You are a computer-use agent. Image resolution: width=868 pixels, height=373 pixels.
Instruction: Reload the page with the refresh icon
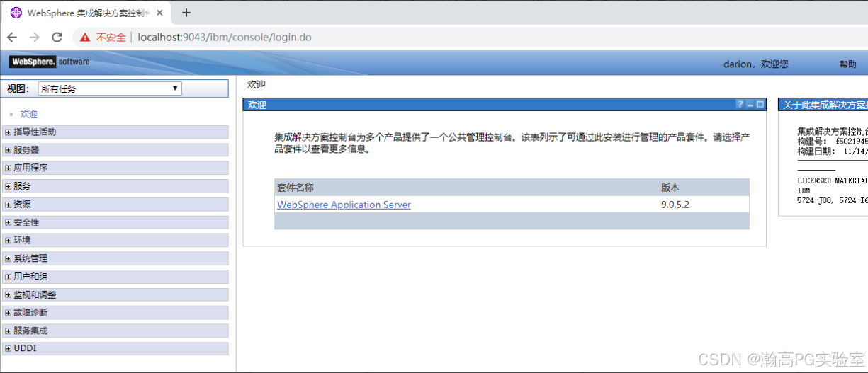pos(57,38)
